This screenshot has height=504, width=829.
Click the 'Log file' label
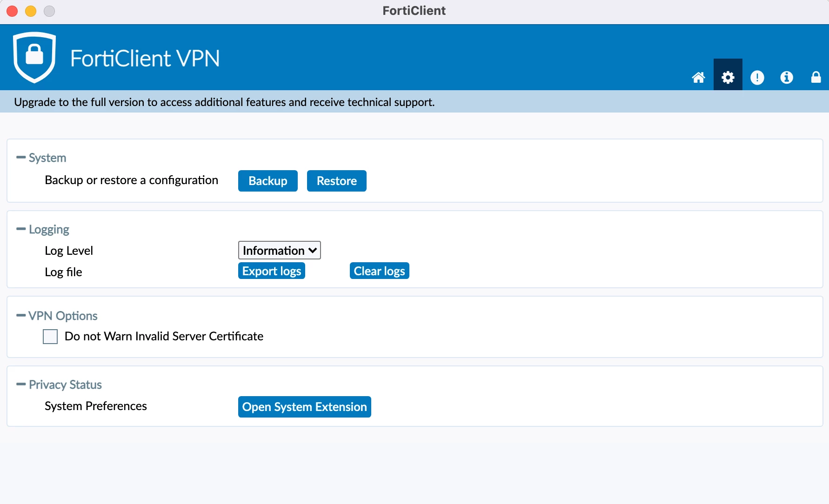tap(63, 272)
